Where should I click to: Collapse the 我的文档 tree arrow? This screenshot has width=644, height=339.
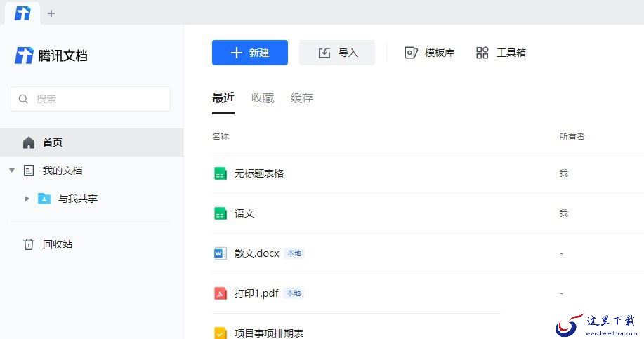[x=12, y=171]
